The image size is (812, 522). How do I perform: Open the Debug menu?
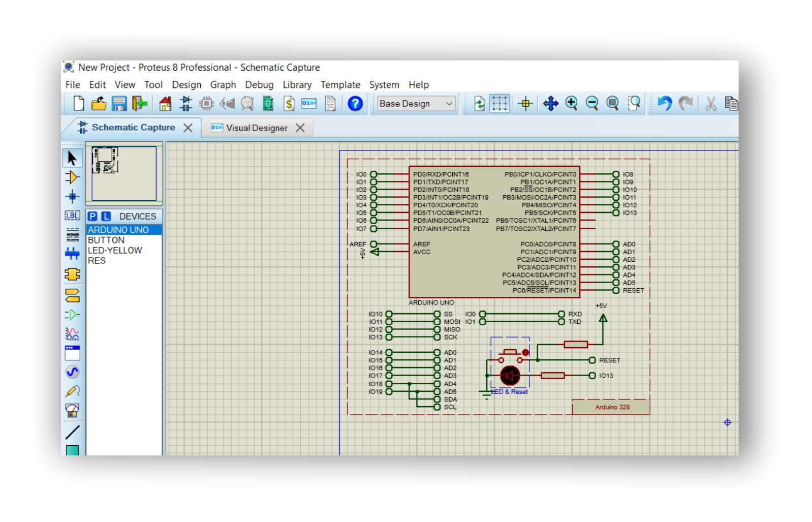click(x=259, y=85)
